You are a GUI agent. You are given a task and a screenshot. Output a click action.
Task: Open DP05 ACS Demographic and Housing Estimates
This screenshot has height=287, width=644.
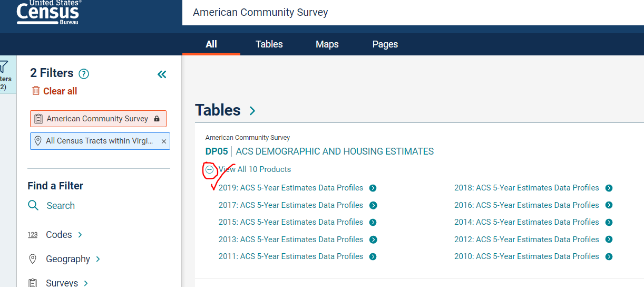(x=334, y=151)
